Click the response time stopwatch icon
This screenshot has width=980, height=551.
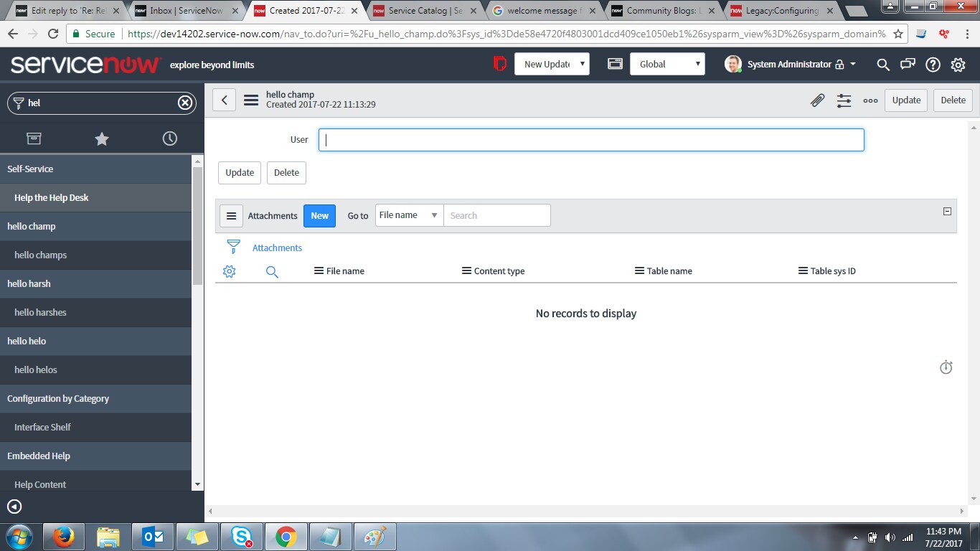click(946, 367)
